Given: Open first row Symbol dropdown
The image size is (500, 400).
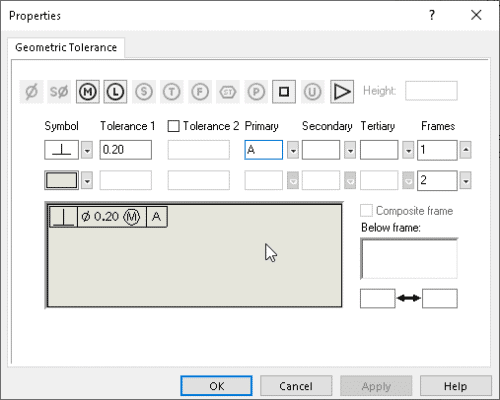Looking at the screenshot, I should [x=87, y=150].
